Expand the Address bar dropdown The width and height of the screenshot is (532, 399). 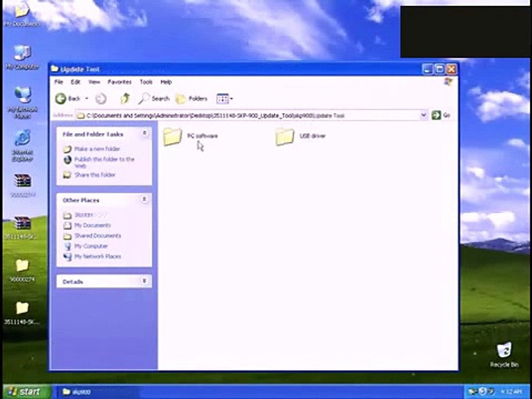(423, 115)
